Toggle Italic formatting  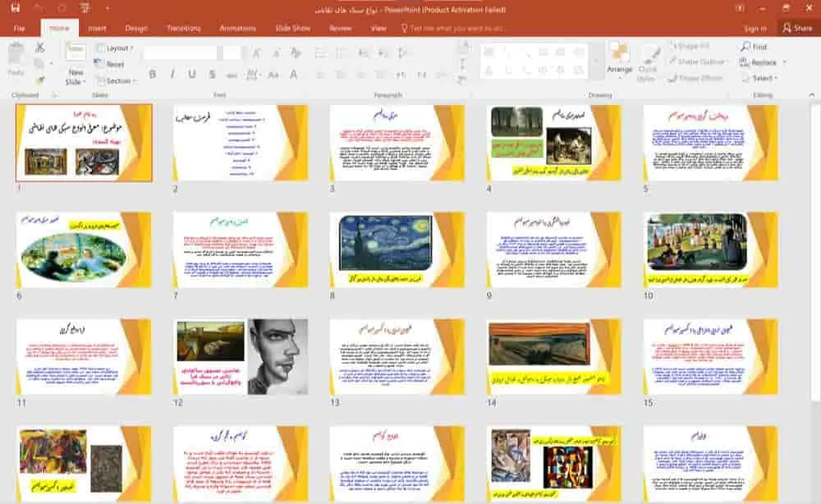point(172,75)
